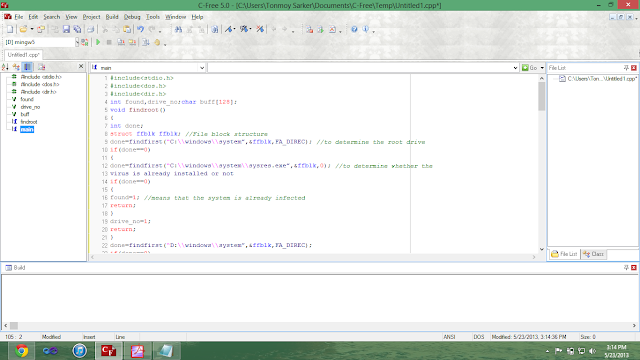This screenshot has height=360, width=640.
Task: Close the Build panel with red X
Action: pyautogui.click(x=634, y=267)
